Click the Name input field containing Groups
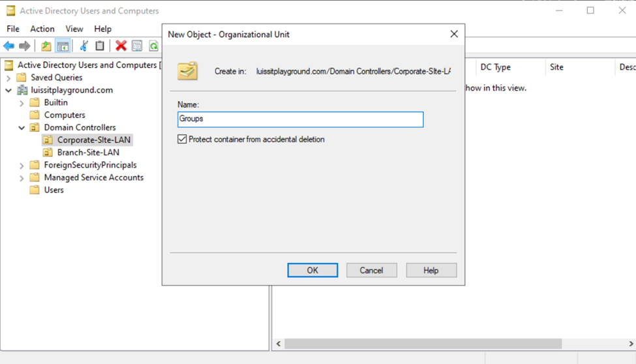The height and width of the screenshot is (364, 636). 301,119
